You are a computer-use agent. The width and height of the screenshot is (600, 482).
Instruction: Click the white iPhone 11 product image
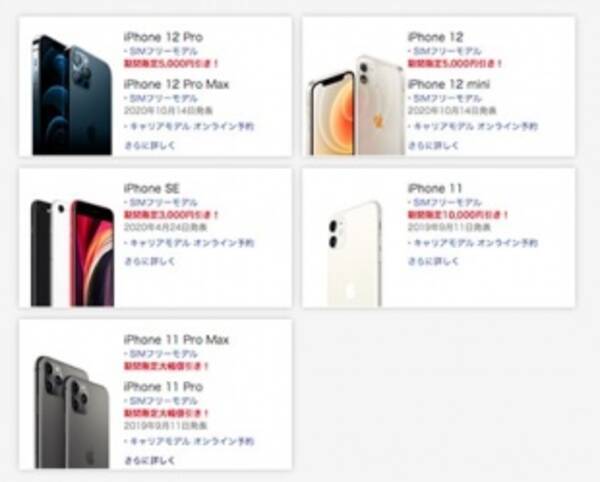(354, 254)
